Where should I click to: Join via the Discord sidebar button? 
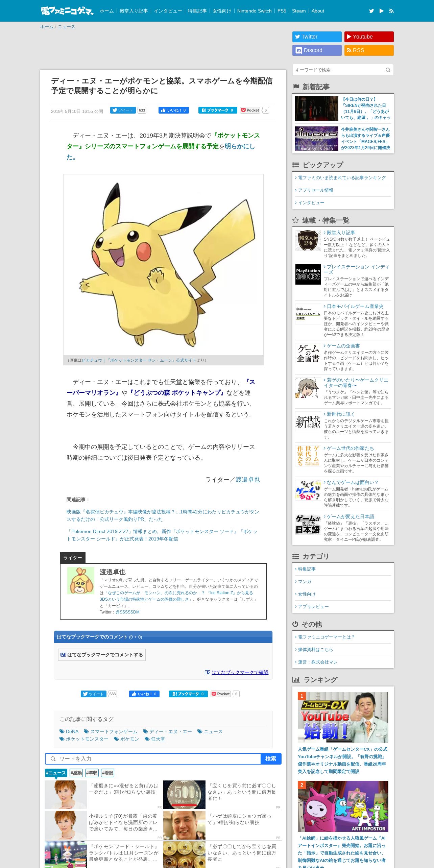point(317,50)
